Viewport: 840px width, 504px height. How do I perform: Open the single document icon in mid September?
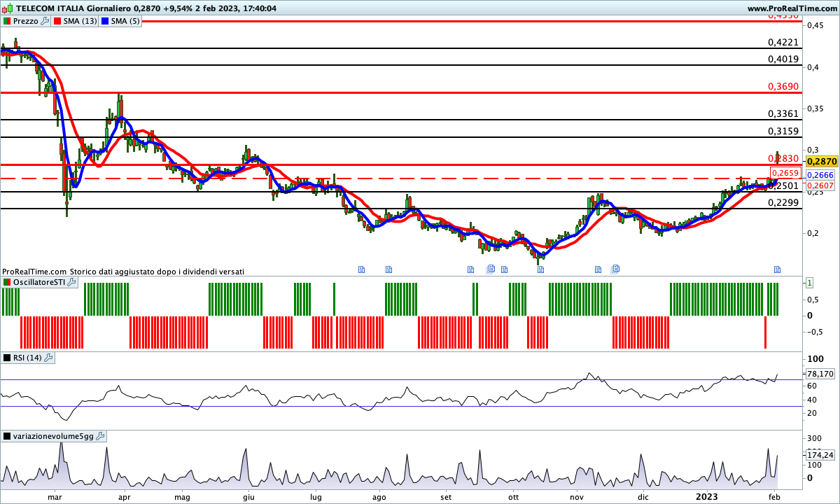[x=470, y=269]
